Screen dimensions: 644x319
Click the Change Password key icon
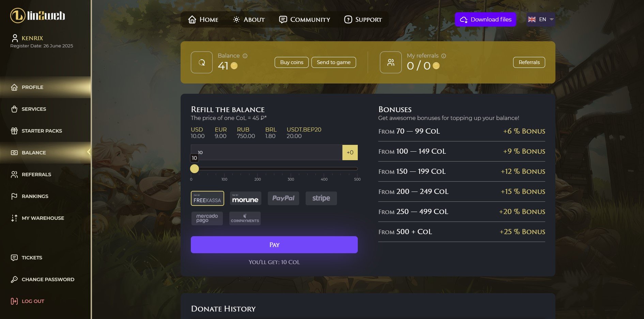tap(14, 279)
